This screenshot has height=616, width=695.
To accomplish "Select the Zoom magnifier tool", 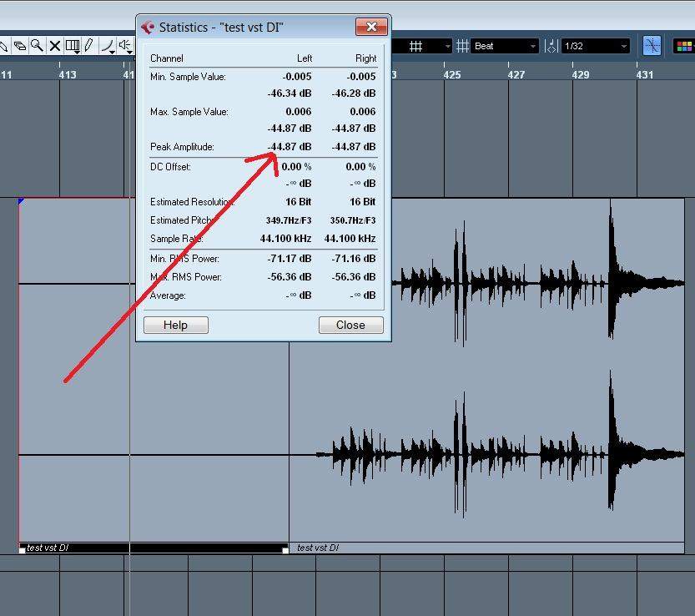I will 38,46.
